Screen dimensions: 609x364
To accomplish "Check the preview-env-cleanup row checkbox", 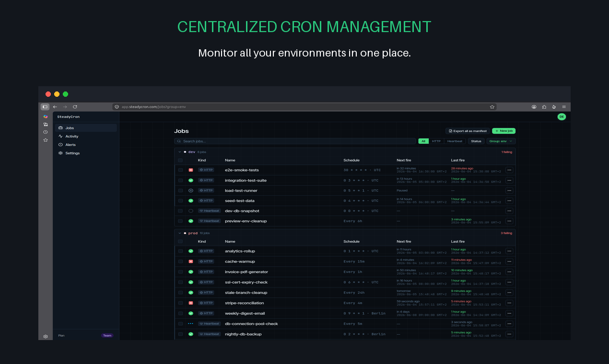I will 180,221.
